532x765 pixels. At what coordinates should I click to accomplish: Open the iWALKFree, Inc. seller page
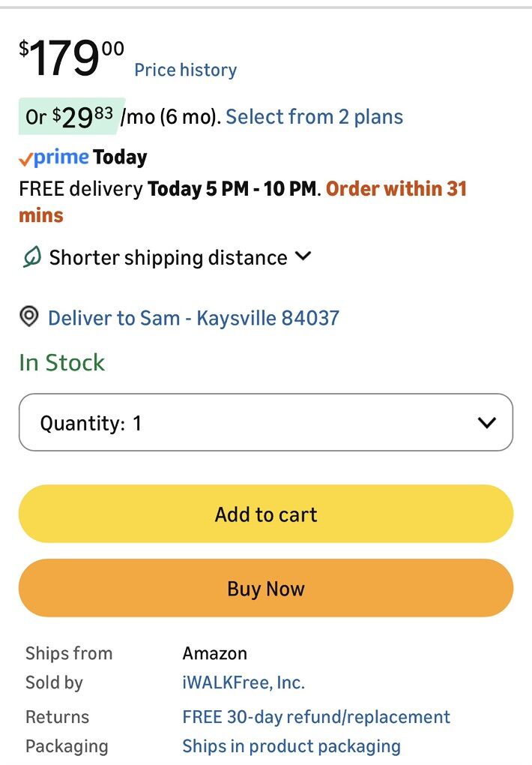click(244, 682)
